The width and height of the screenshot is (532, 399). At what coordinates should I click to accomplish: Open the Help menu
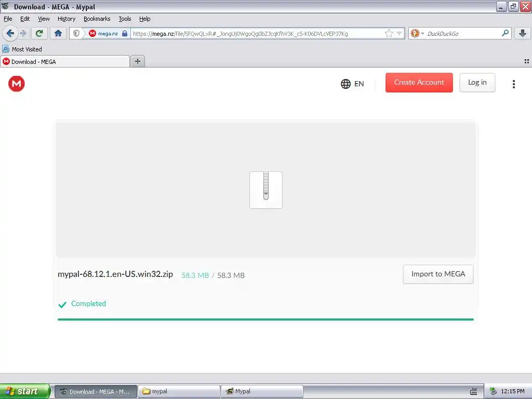coord(145,19)
